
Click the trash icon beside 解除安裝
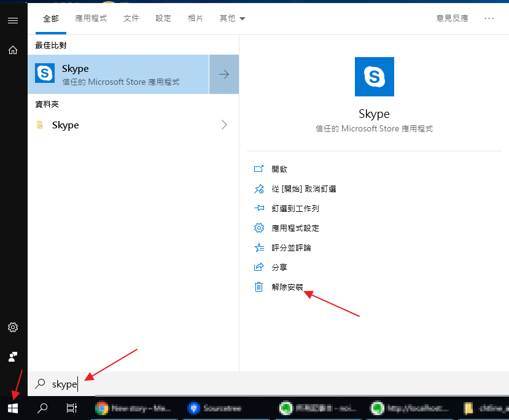click(x=258, y=287)
